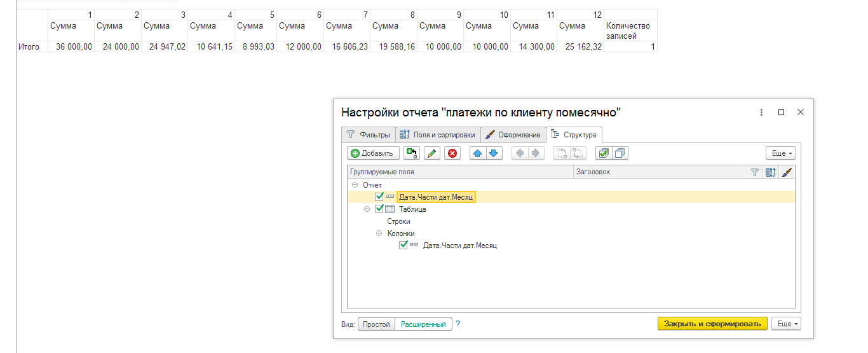Open the Еще dropdown next to Закрыть и сформировать
Viewport: 868px width, 353px height.
point(786,324)
